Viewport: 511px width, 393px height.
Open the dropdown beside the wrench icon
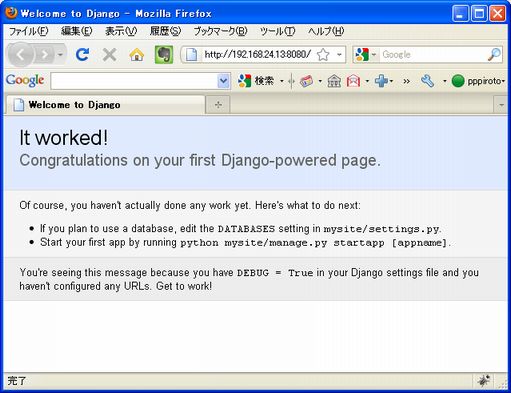click(x=445, y=81)
